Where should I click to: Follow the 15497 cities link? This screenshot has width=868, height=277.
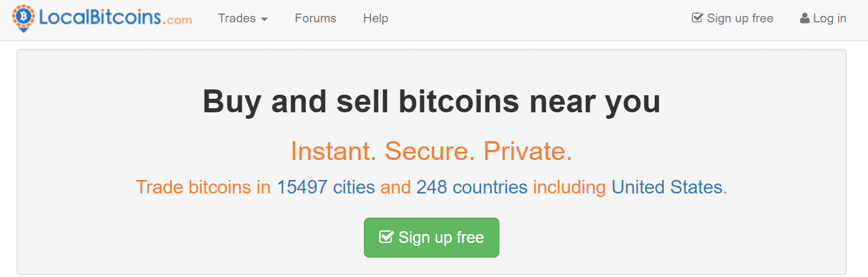pyautogui.click(x=326, y=187)
